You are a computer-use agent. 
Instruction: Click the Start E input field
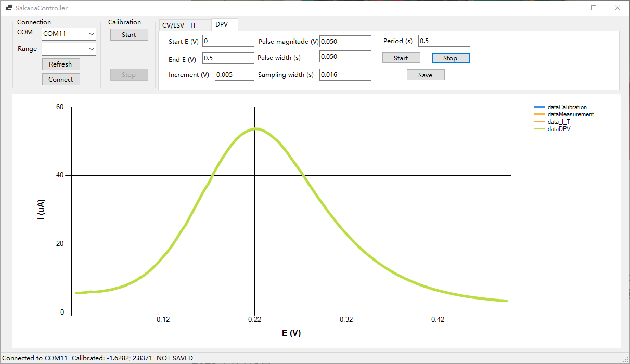(x=228, y=41)
